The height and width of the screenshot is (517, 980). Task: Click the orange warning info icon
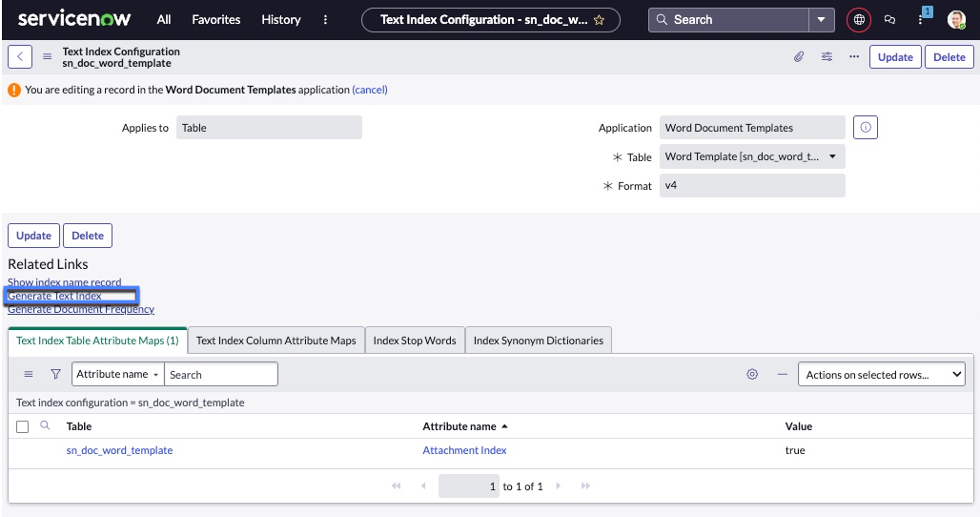[x=13, y=90]
